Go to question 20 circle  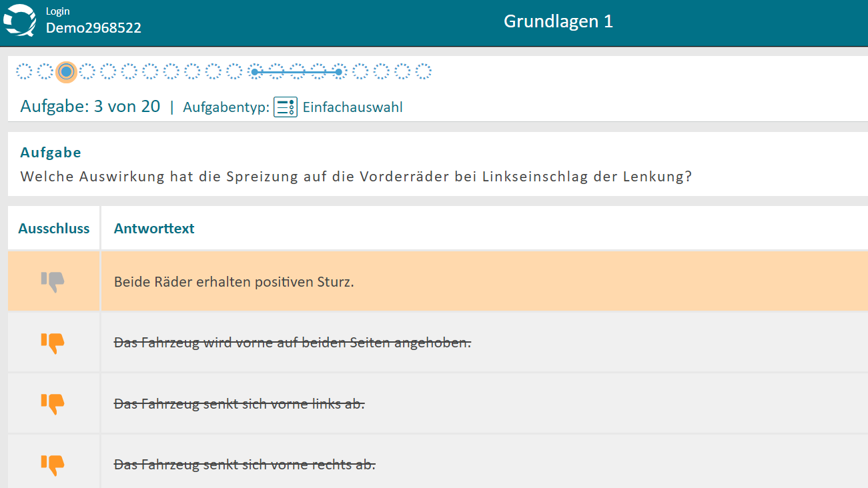click(424, 71)
